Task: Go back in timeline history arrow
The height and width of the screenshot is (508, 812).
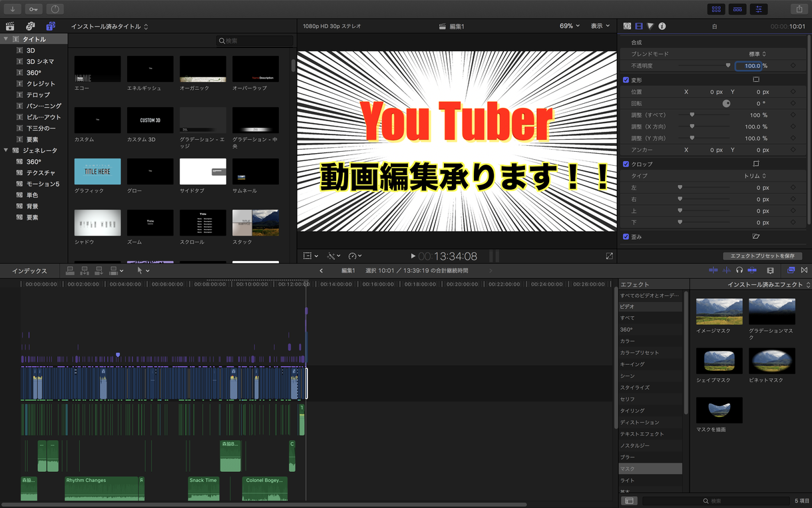Action: (321, 271)
